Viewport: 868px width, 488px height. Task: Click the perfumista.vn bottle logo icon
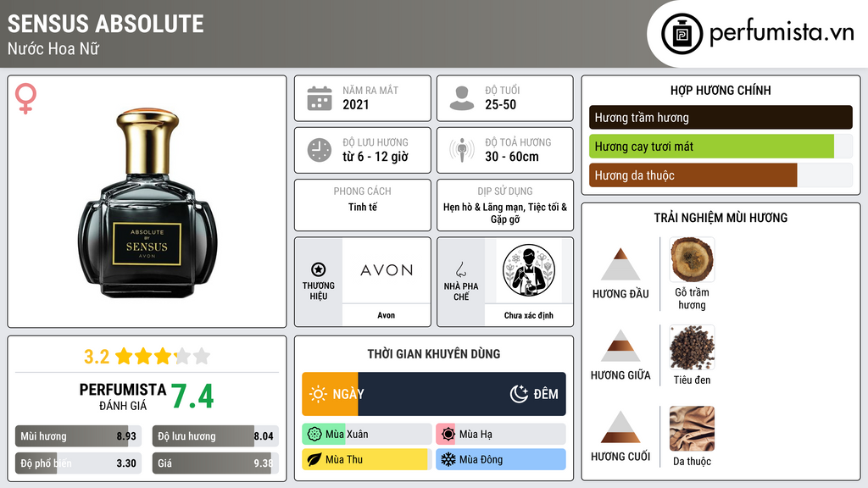pos(682,34)
